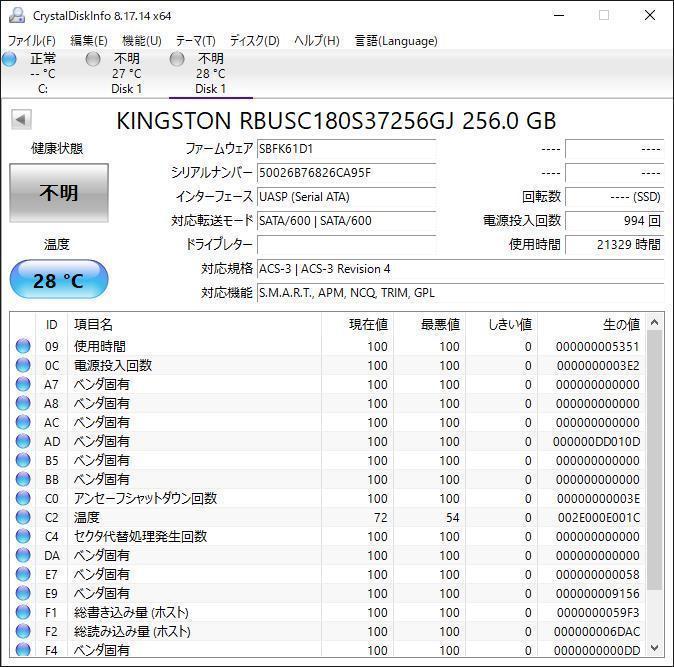Click the status orb for attribute A8
This screenshot has height=667, width=674.
pyautogui.click(x=23, y=403)
